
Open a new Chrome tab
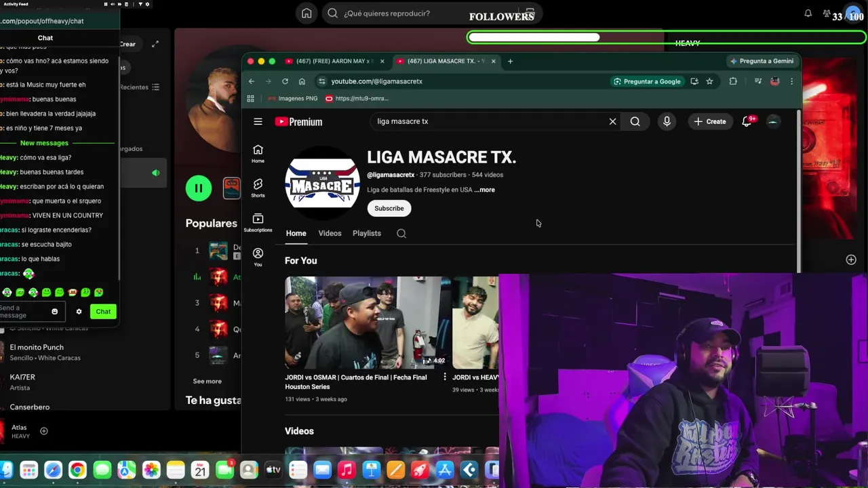tap(510, 61)
